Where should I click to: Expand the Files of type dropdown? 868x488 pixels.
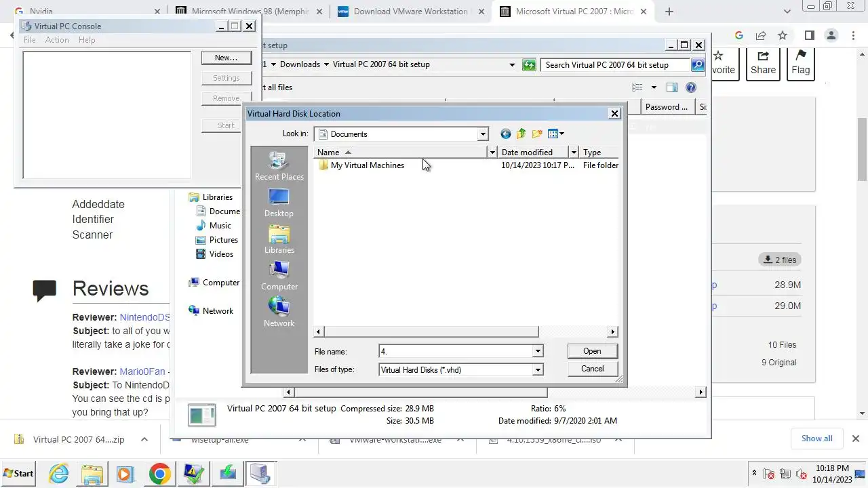coord(538,370)
